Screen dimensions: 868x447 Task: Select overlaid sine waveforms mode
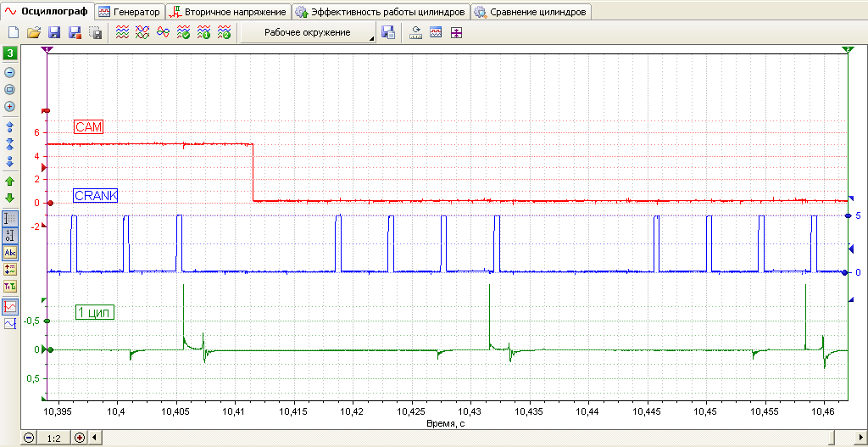[x=163, y=33]
